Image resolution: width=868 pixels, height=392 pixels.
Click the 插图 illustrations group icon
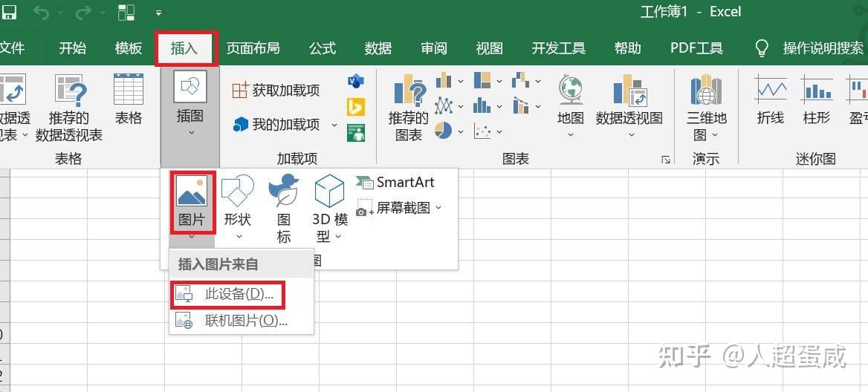click(190, 86)
